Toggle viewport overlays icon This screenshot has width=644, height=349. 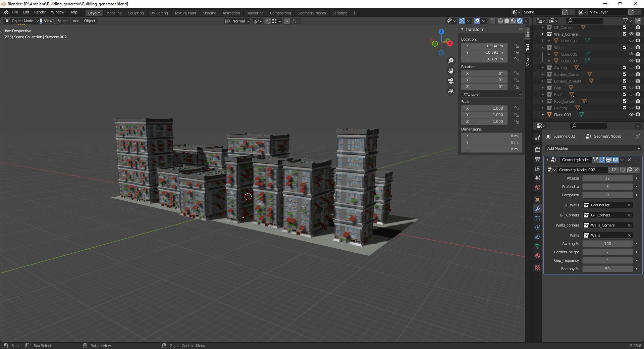tap(477, 21)
